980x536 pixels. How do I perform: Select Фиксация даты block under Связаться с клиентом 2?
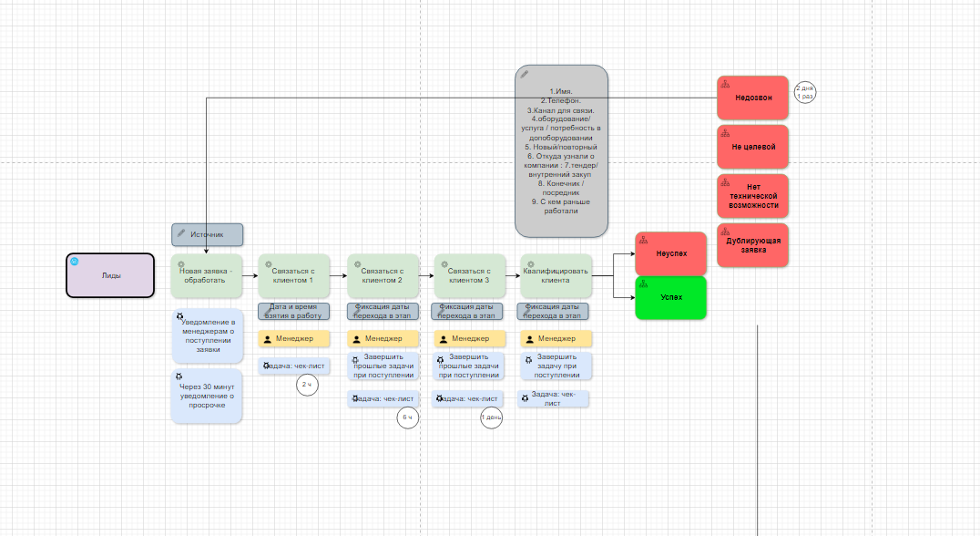pos(383,312)
